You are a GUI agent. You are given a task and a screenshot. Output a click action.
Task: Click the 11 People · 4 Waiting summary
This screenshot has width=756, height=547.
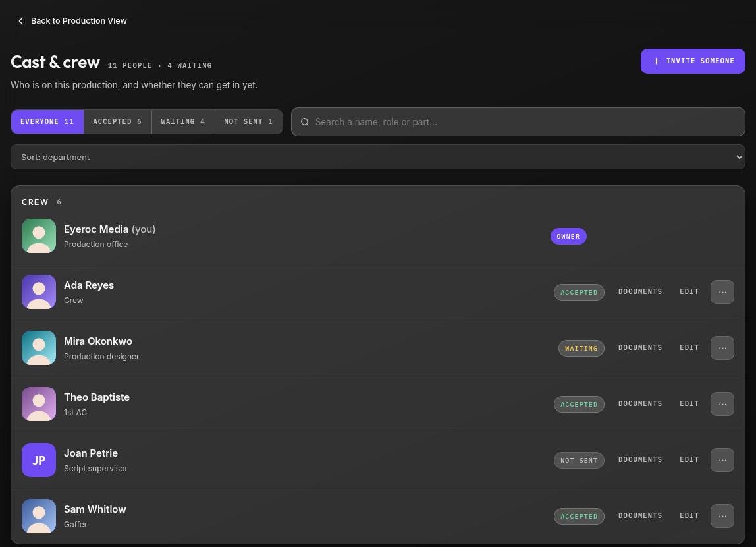(x=159, y=65)
